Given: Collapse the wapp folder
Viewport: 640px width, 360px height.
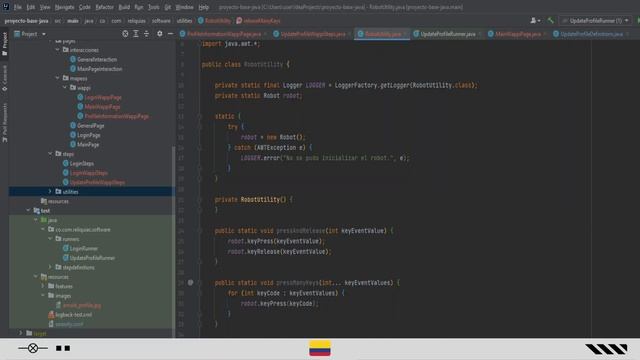Looking at the screenshot, I should point(65,87).
